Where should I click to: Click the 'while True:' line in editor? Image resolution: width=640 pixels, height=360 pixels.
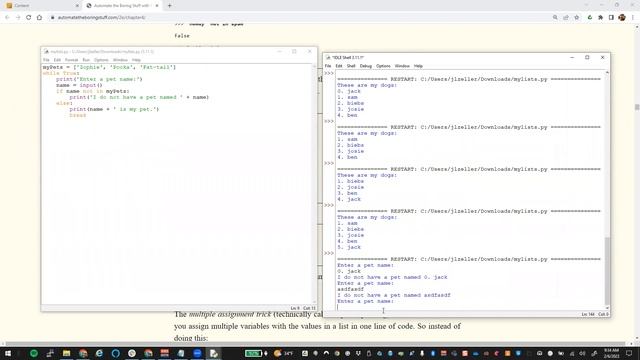[x=61, y=73]
